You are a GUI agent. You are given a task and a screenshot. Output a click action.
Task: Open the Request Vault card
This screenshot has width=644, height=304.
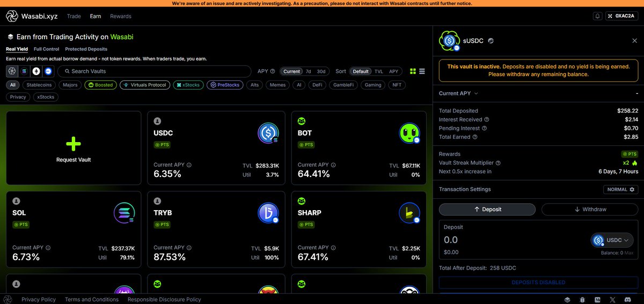(74, 149)
